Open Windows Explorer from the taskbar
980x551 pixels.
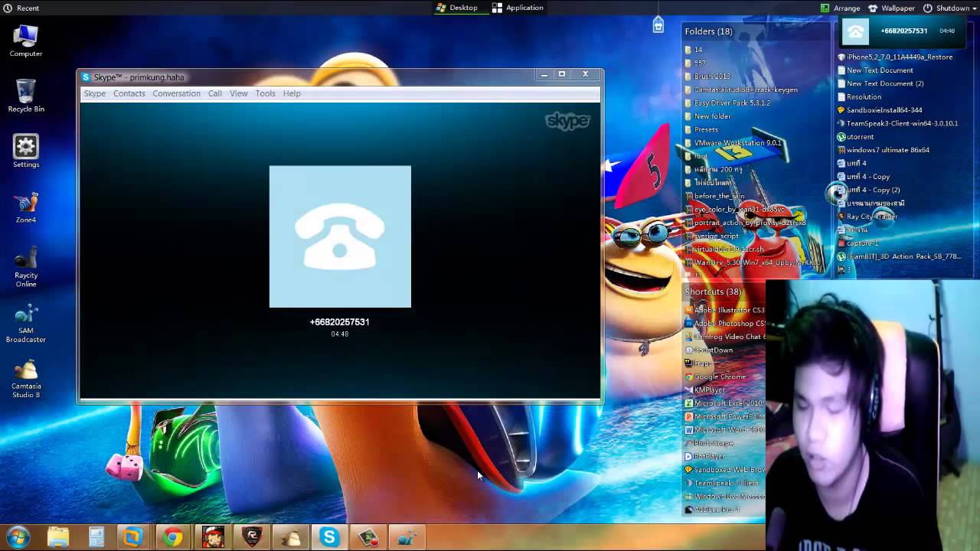[x=58, y=537]
